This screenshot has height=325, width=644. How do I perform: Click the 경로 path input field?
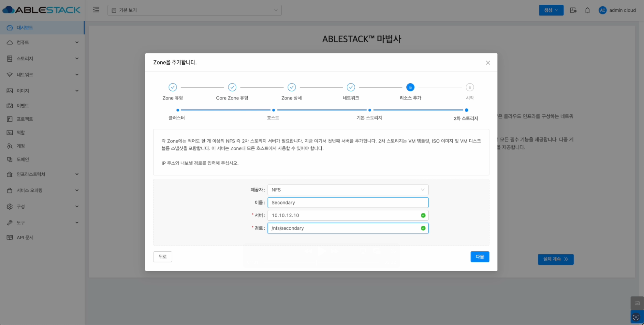344,228
